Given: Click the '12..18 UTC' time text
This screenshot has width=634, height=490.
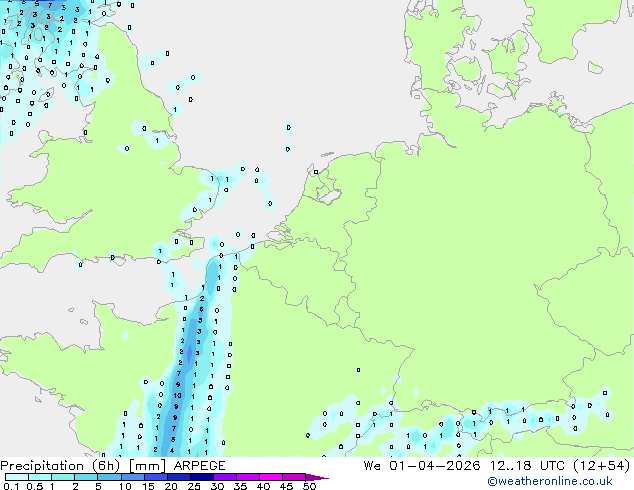Looking at the screenshot, I should coord(526,466).
